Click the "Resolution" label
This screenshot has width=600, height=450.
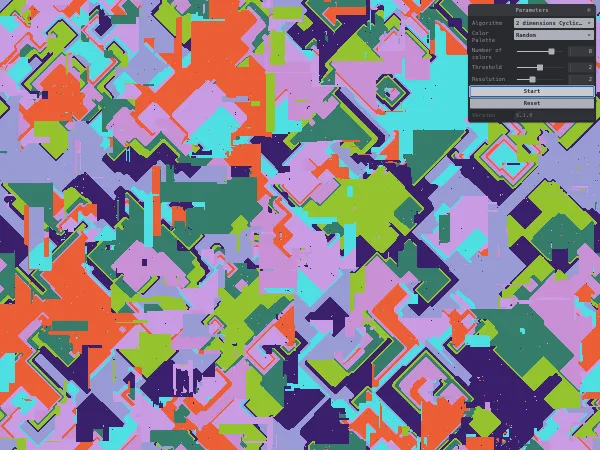[488, 79]
